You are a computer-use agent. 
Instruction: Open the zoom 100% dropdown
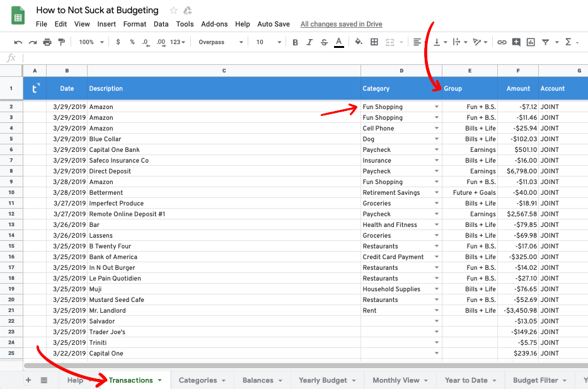click(x=91, y=42)
